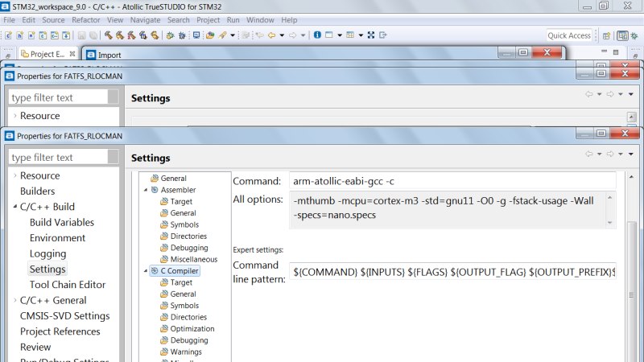Click filter text box in front Properties dialog
Image resolution: width=644 pixels, height=362 pixels.
pos(58,157)
